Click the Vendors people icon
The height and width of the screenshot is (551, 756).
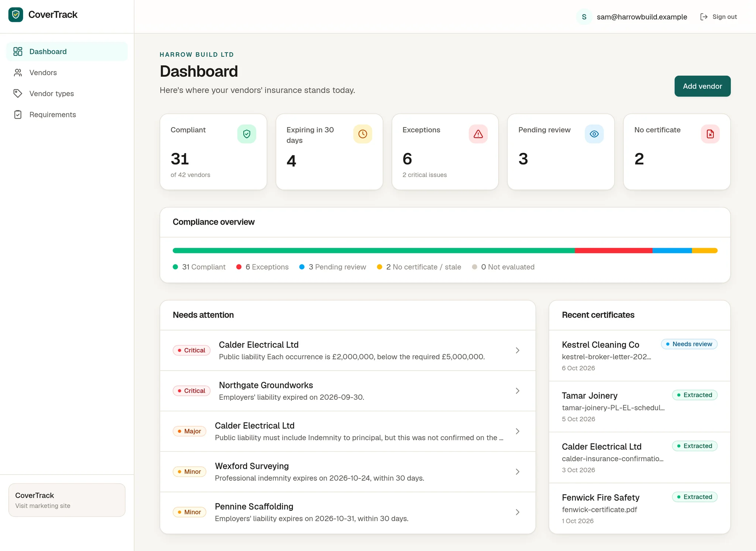coord(18,73)
